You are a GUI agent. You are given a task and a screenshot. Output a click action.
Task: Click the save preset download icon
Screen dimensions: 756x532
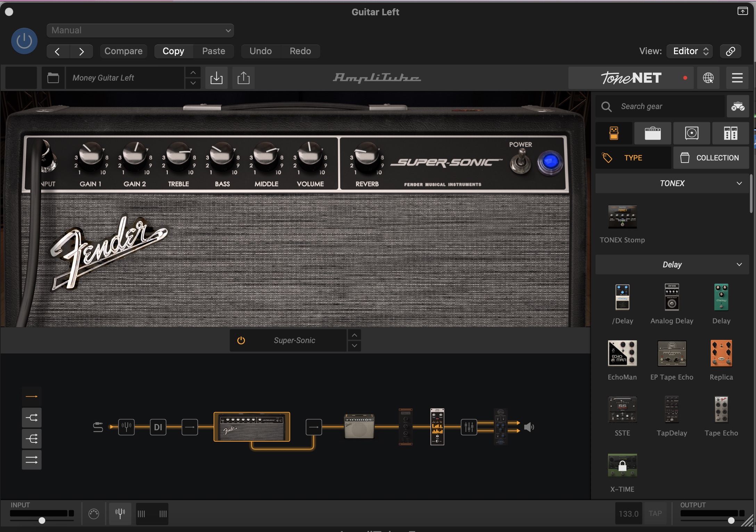pos(216,78)
